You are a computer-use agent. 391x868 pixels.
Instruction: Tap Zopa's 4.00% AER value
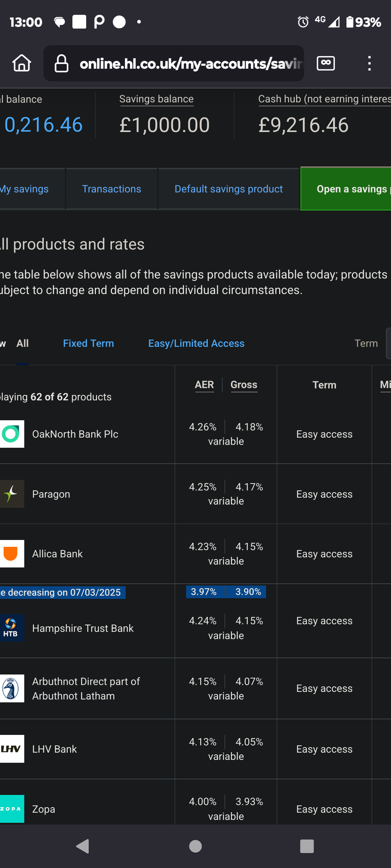click(203, 801)
